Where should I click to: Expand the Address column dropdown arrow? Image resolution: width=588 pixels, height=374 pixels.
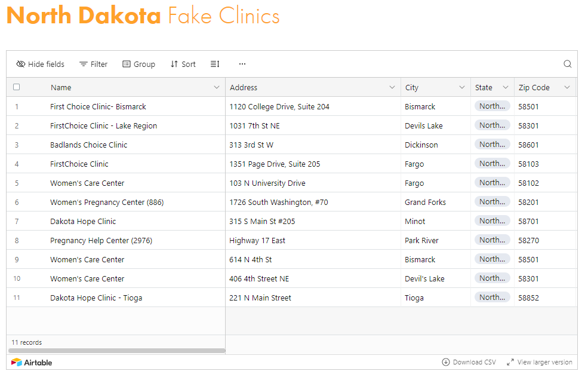[x=392, y=87]
